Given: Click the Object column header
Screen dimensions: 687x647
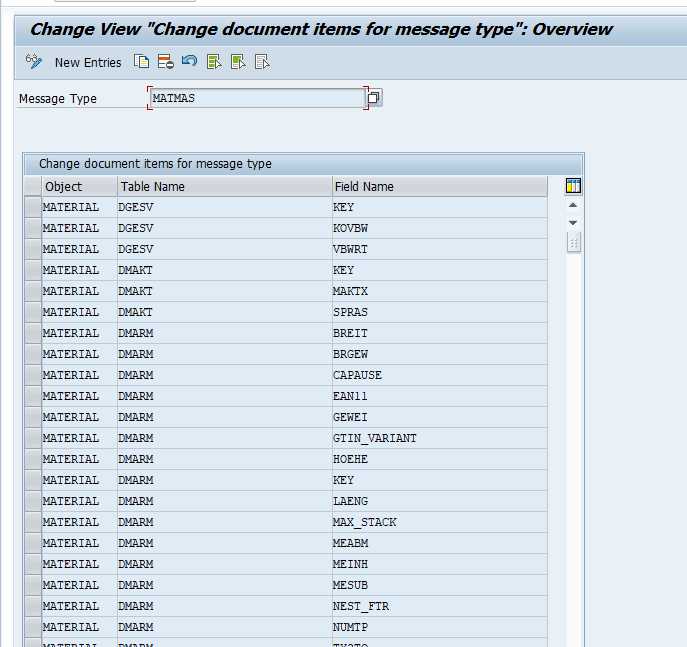Looking at the screenshot, I should (x=78, y=186).
